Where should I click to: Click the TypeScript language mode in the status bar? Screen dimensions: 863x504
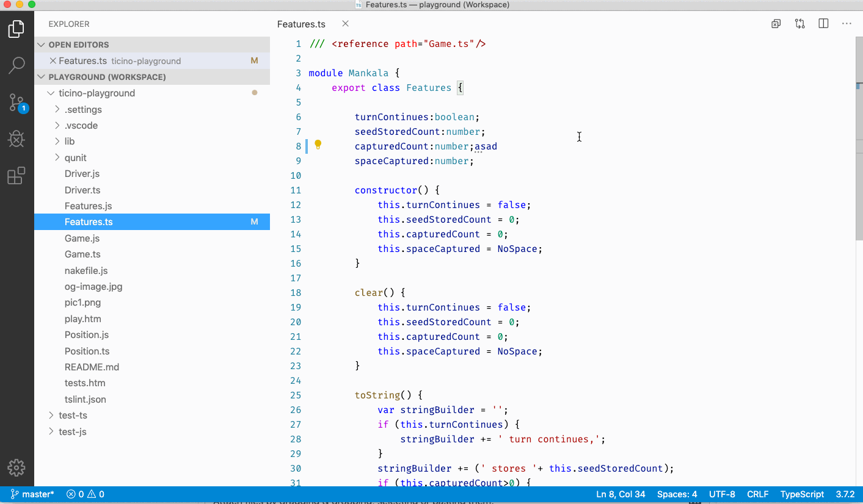pyautogui.click(x=802, y=494)
